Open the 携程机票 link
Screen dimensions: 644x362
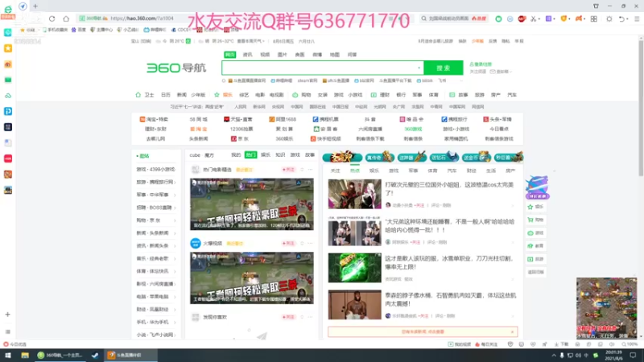coord(326,119)
